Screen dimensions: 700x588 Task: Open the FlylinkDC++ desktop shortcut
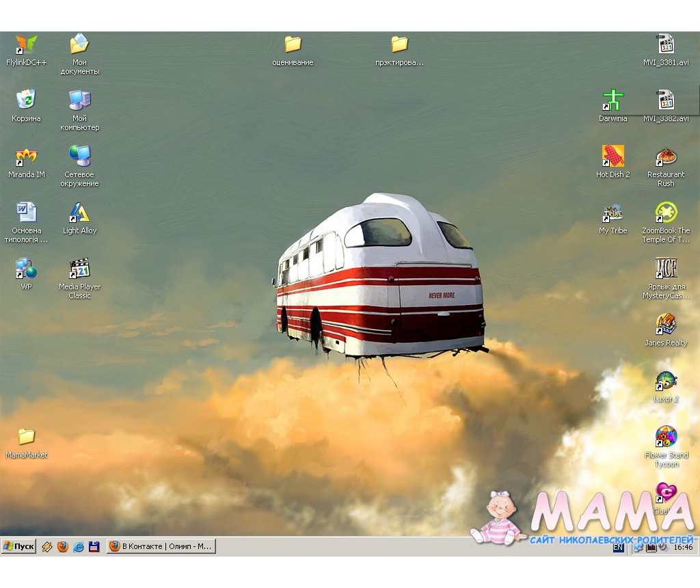(x=26, y=45)
